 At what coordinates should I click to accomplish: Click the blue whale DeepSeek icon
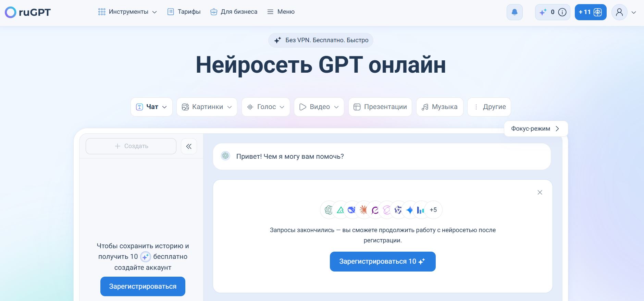coord(352,210)
